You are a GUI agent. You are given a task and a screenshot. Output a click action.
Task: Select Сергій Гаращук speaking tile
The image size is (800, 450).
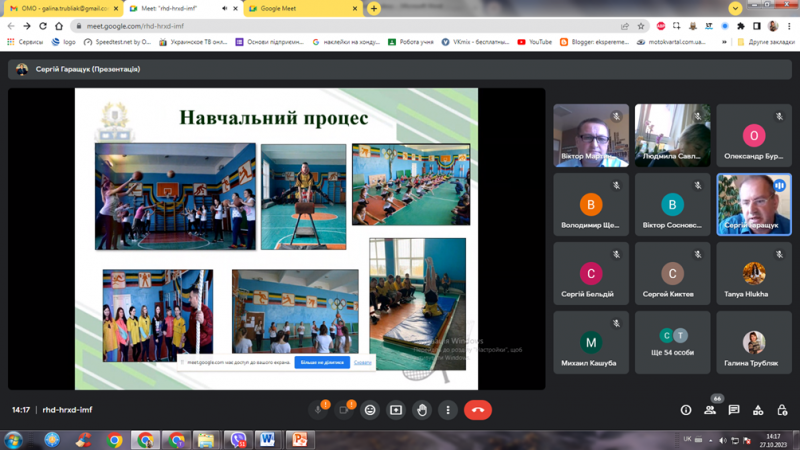pyautogui.click(x=754, y=204)
